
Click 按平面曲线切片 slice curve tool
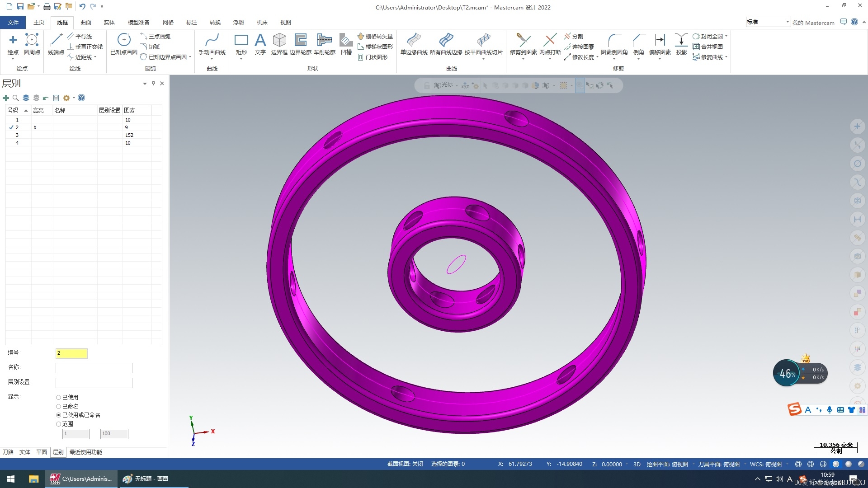(483, 44)
